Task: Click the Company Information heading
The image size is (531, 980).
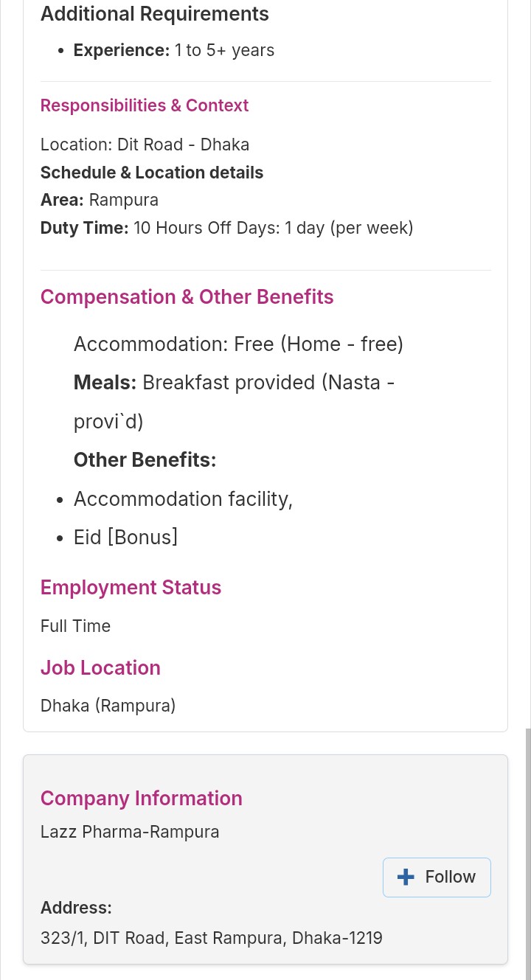Action: (141, 798)
